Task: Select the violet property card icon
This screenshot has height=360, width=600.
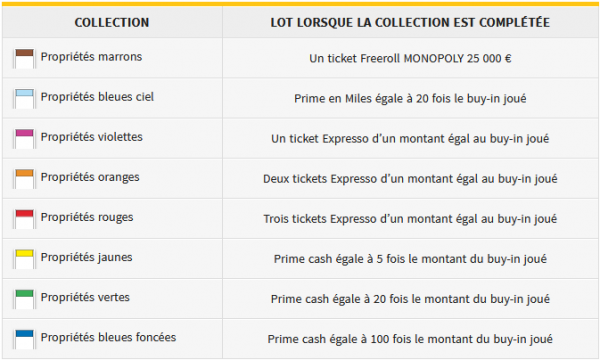Action: point(24,139)
